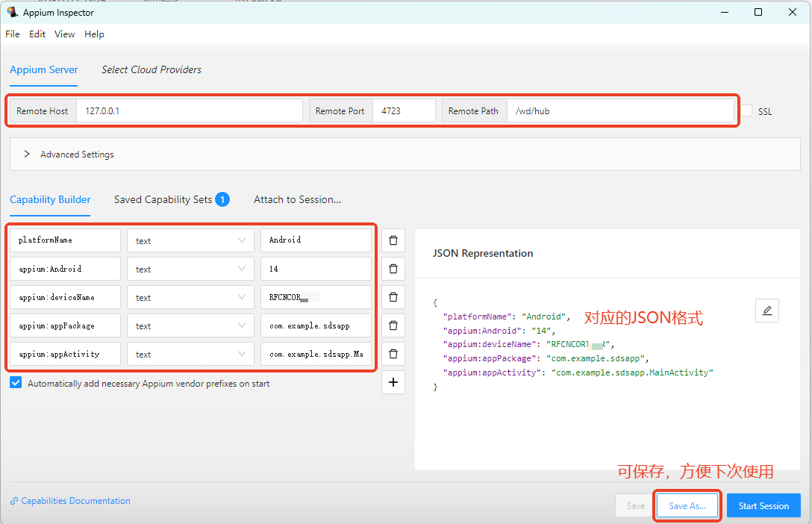This screenshot has width=812, height=524.
Task: Delete the appium:Android capability row
Action: tap(393, 269)
